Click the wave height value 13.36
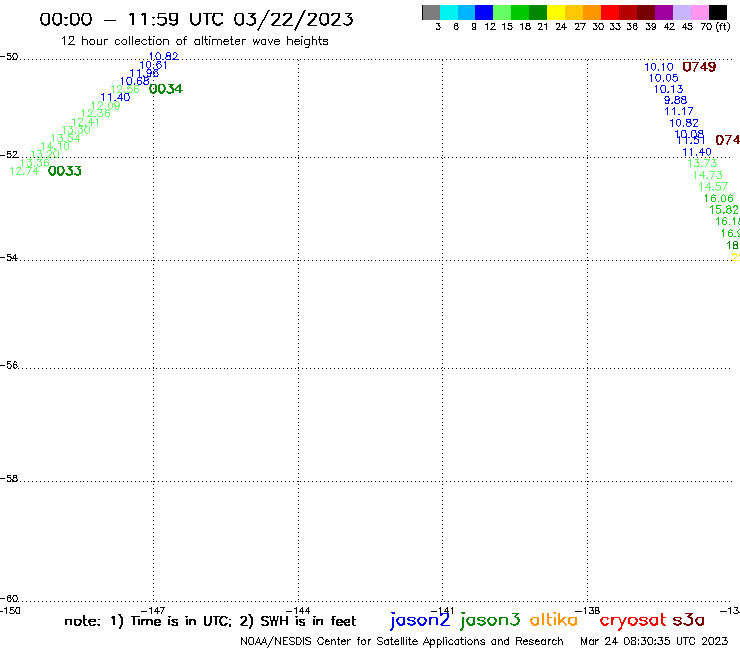 (34, 163)
